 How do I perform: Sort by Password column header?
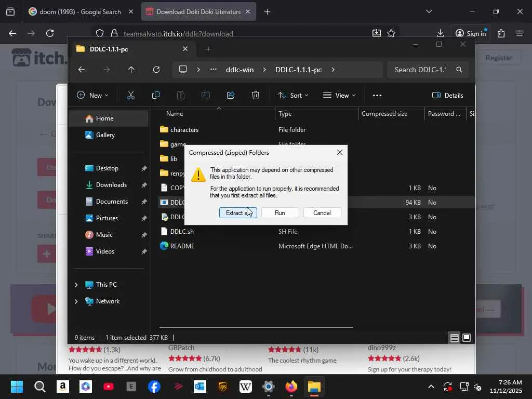[x=445, y=114]
